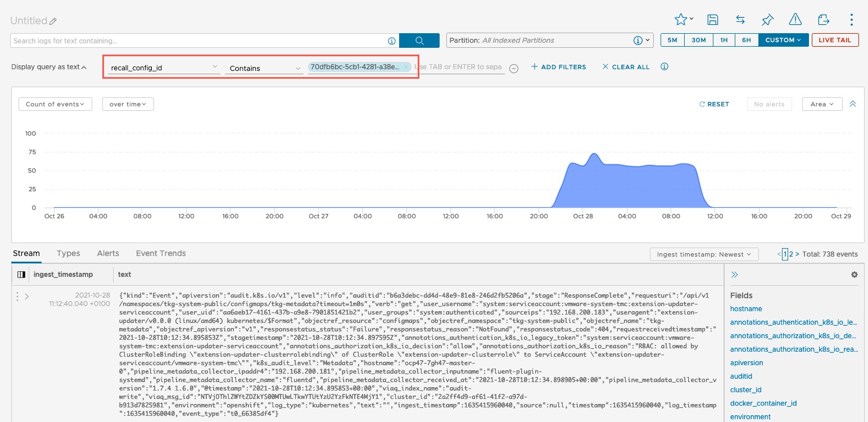Screen dimensions: 868x422
Task: Pin the query to a dashboard
Action: [767, 20]
